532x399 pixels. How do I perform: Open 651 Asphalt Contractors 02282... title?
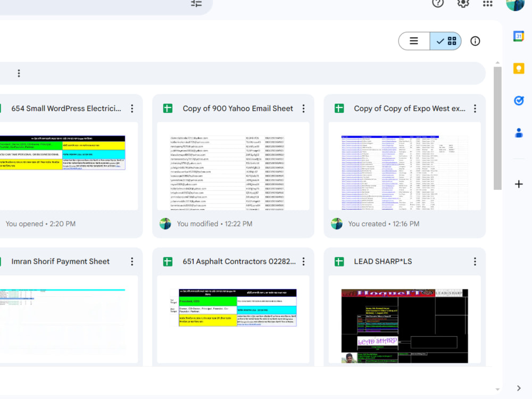[x=239, y=261]
